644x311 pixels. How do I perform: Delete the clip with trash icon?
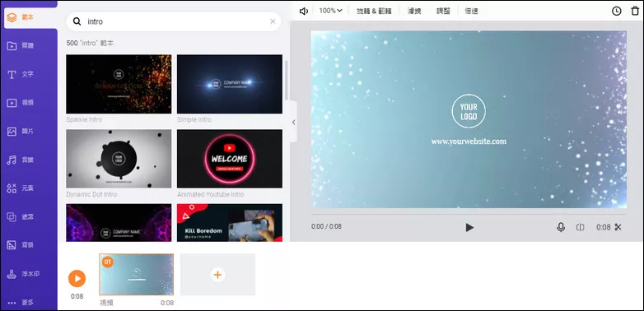pyautogui.click(x=635, y=11)
